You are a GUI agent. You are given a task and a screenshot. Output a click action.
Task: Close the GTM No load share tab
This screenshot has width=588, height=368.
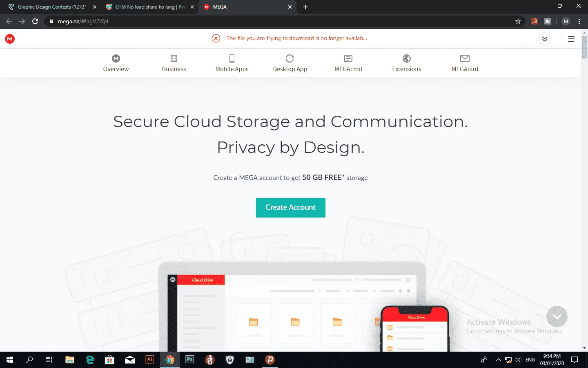click(192, 7)
